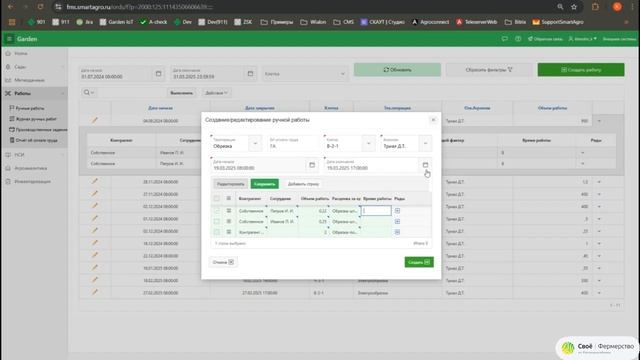Viewport: 640px width, 360px height.
Task: Click the Добавить строку button in dialog
Action: [x=303, y=184]
